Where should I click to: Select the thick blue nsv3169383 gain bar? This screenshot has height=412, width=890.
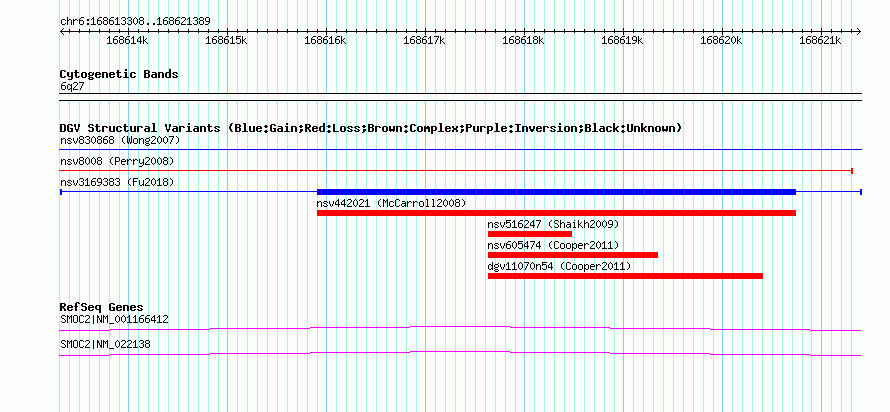coord(556,192)
